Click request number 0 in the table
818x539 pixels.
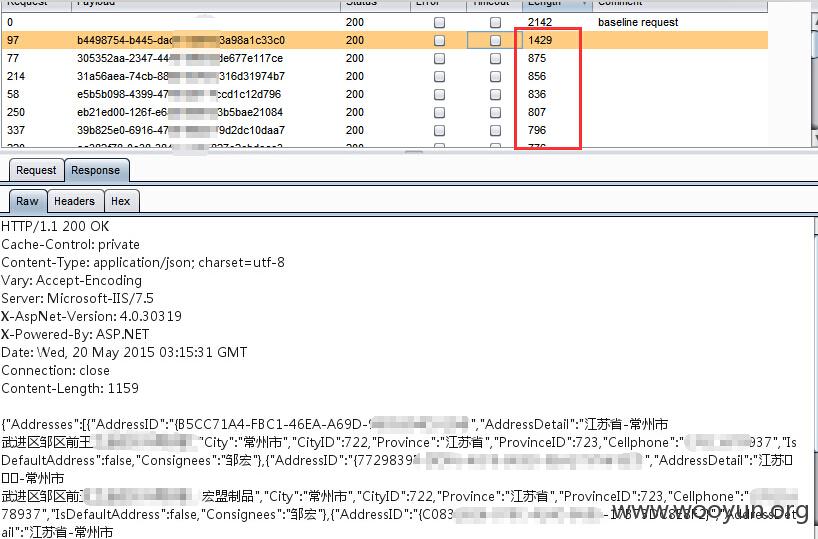(10, 22)
